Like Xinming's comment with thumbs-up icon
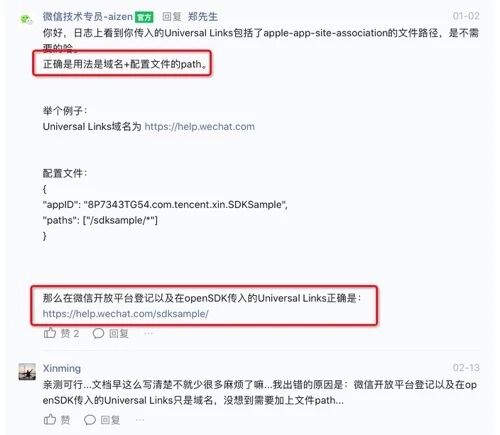The height and width of the screenshot is (435, 500). point(50,419)
